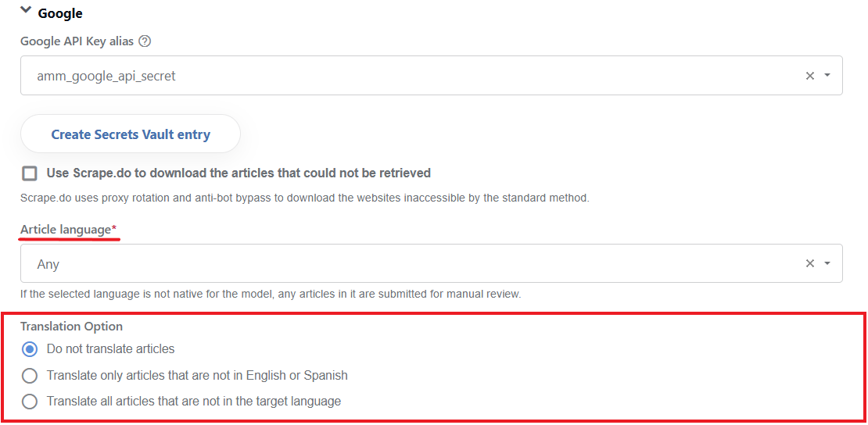Click the Google section heading text
This screenshot has width=868, height=425.
click(60, 13)
